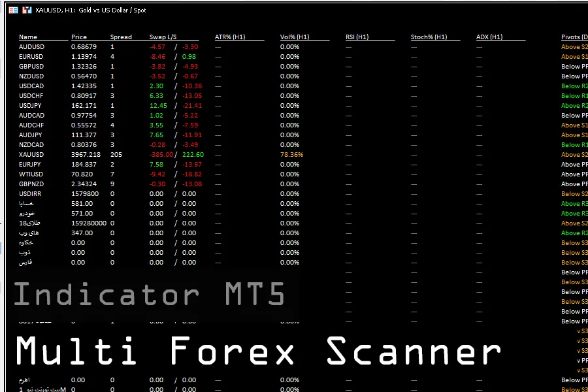Select the NZDCAD symbol name
Screen dimensions: 588x392
[31, 144]
